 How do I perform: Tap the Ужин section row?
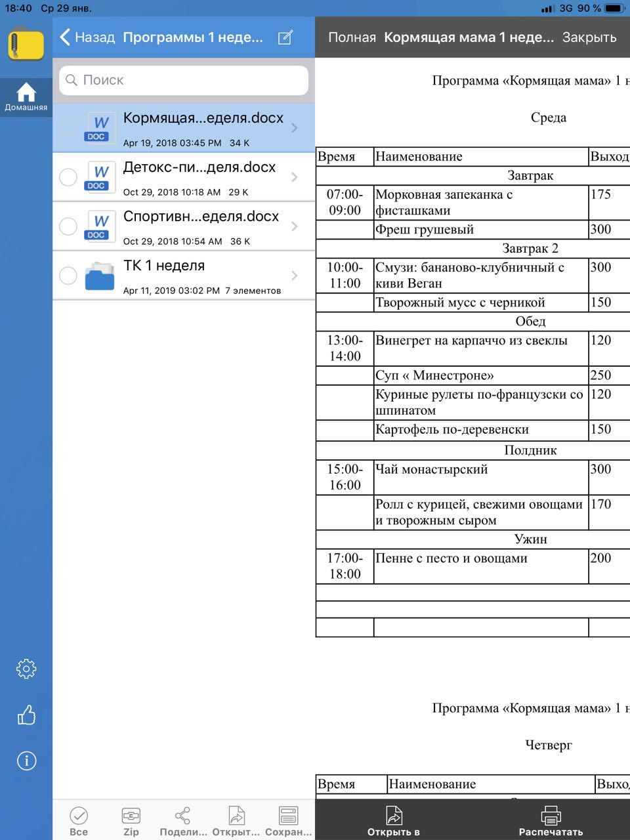(x=472, y=539)
